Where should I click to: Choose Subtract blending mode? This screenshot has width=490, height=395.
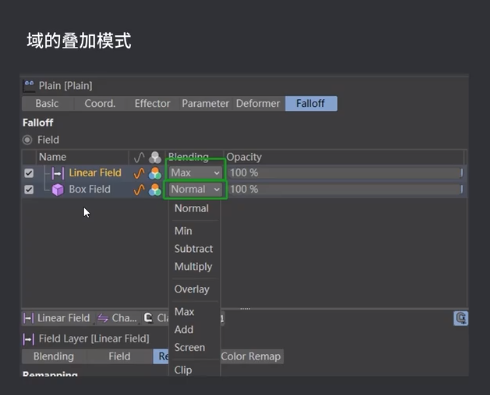(x=194, y=249)
